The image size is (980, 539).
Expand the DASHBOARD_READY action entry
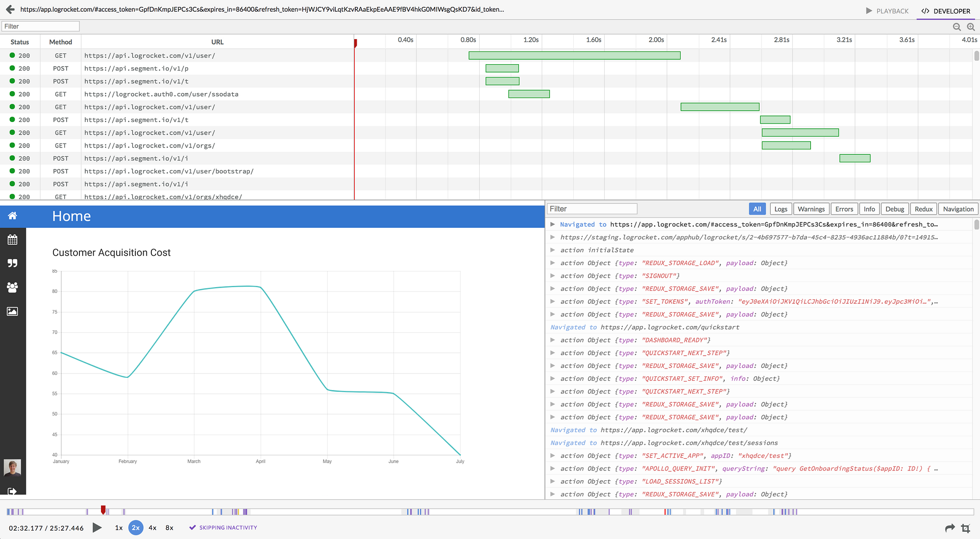point(553,340)
